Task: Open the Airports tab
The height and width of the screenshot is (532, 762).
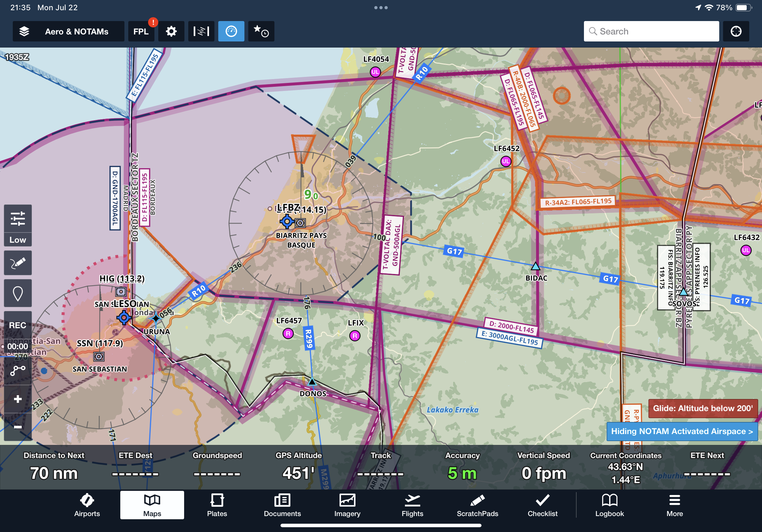Action: click(x=87, y=506)
